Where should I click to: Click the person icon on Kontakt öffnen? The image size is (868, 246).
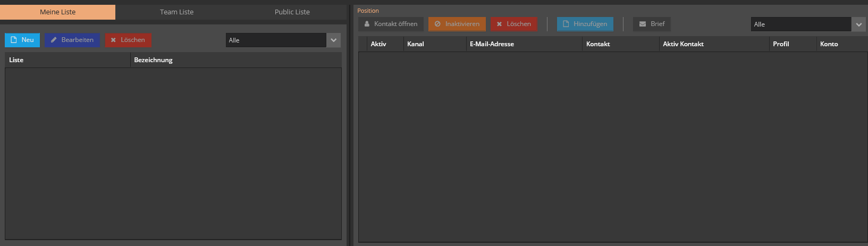click(x=367, y=24)
